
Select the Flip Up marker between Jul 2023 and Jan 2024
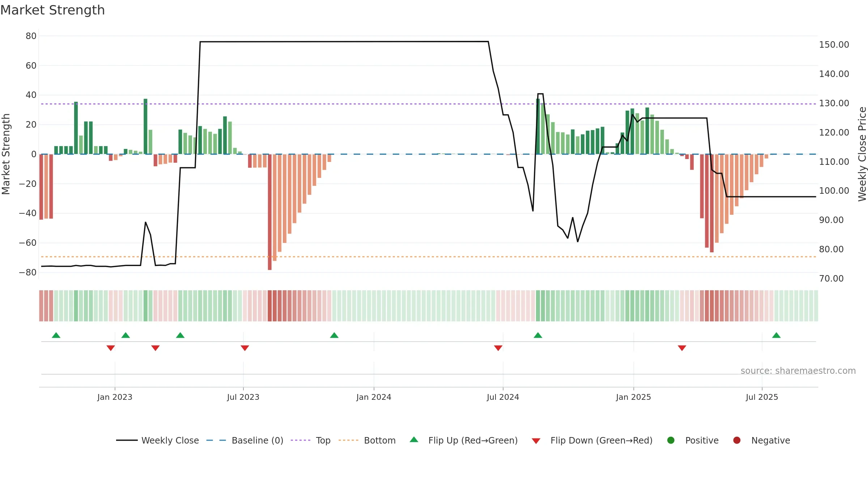pyautogui.click(x=334, y=335)
